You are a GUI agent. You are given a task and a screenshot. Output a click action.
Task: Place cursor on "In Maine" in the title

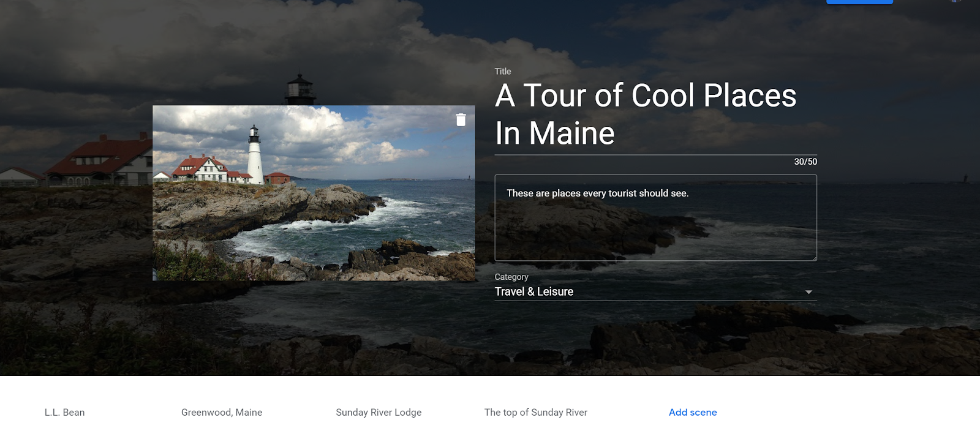point(554,133)
